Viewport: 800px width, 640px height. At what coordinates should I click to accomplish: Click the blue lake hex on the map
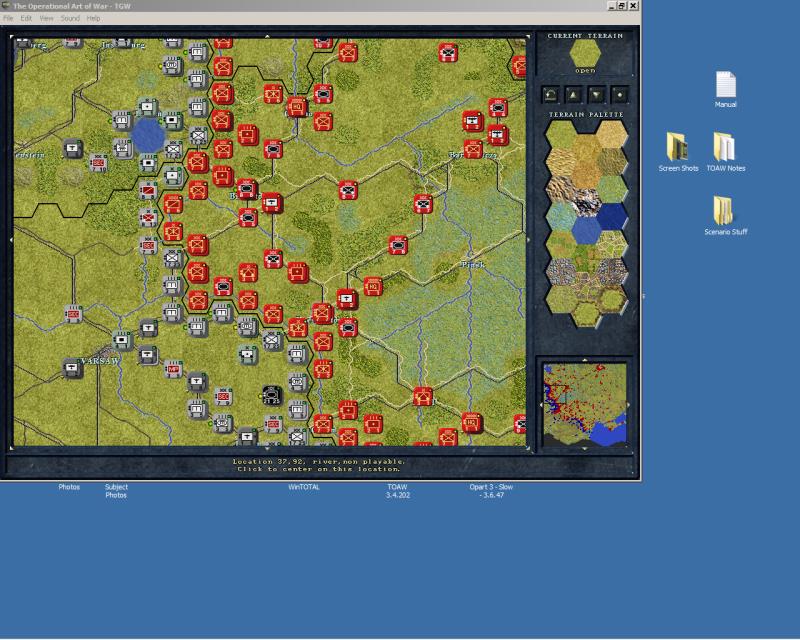click(148, 135)
